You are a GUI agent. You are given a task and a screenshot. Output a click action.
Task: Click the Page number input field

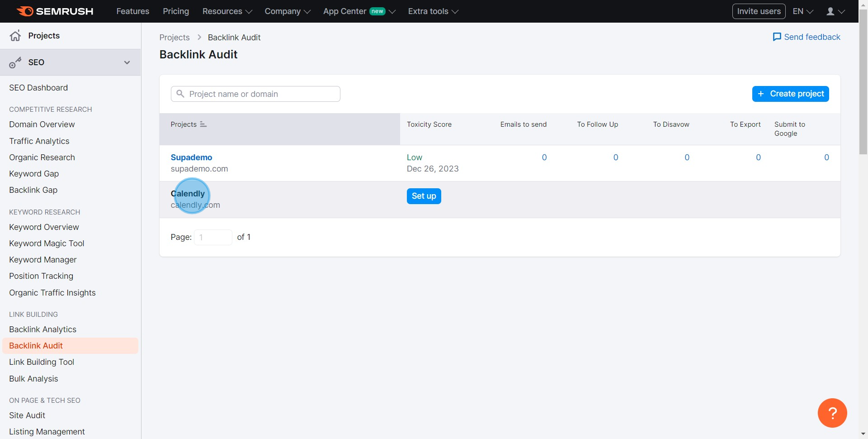click(213, 237)
